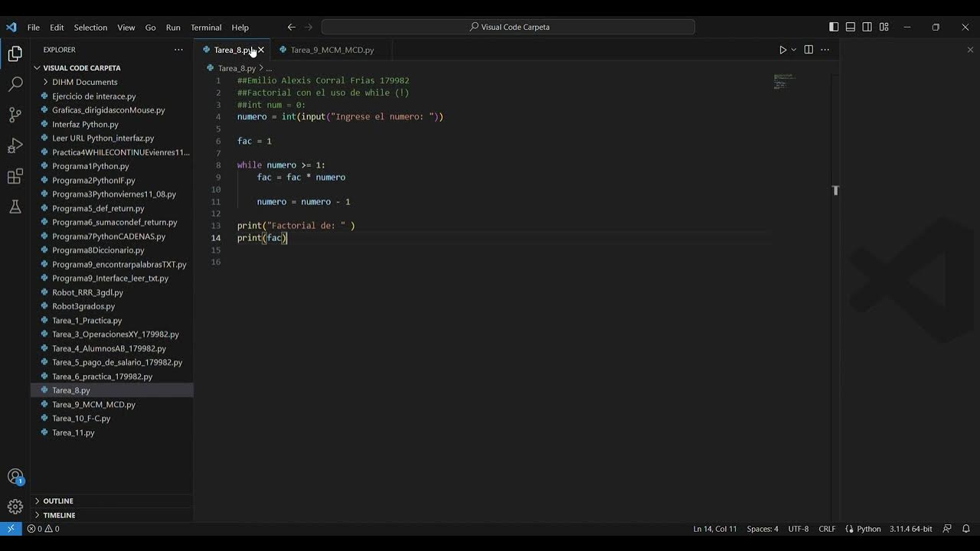Change indentation via Spaces: 4
980x551 pixels.
(763, 529)
